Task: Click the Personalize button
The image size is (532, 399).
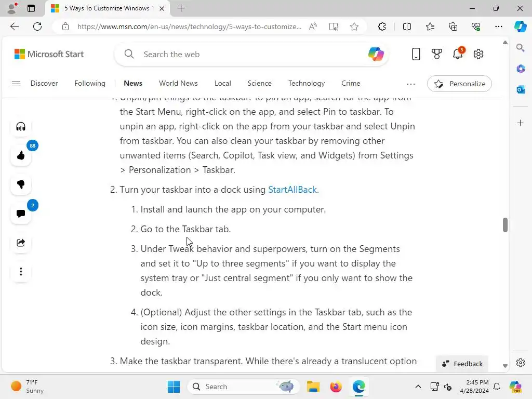Action: point(459,84)
